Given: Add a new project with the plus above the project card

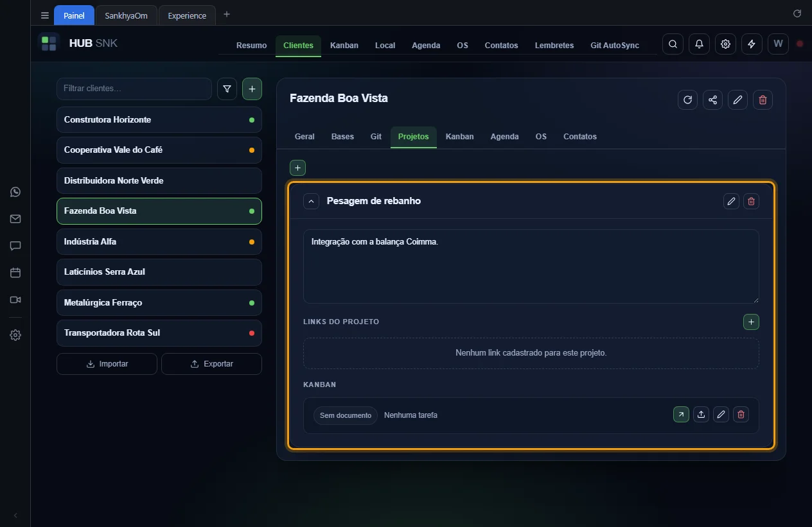Looking at the screenshot, I should tap(297, 168).
